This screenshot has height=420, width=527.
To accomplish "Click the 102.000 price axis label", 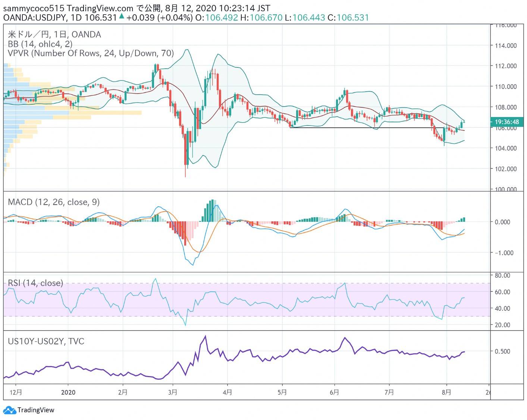I will pos(506,168).
